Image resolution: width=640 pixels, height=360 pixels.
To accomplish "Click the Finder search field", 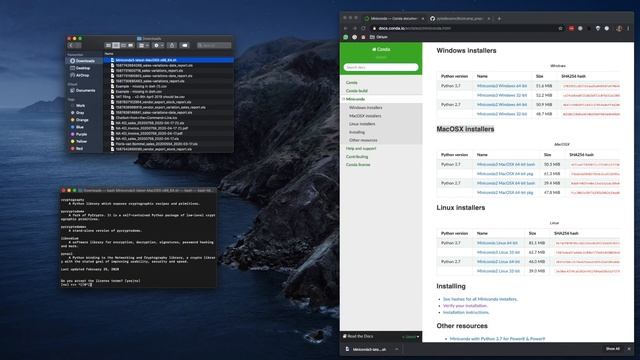I will [214, 45].
